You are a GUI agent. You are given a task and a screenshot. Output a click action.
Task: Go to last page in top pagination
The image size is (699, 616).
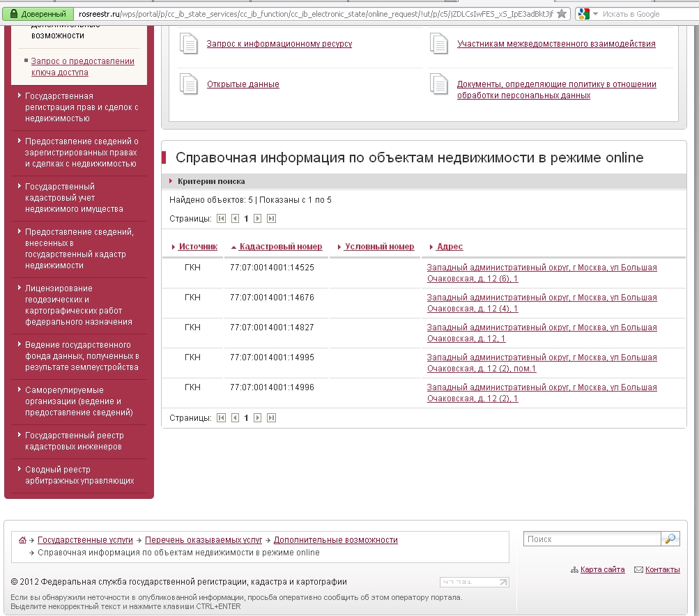tap(271, 219)
